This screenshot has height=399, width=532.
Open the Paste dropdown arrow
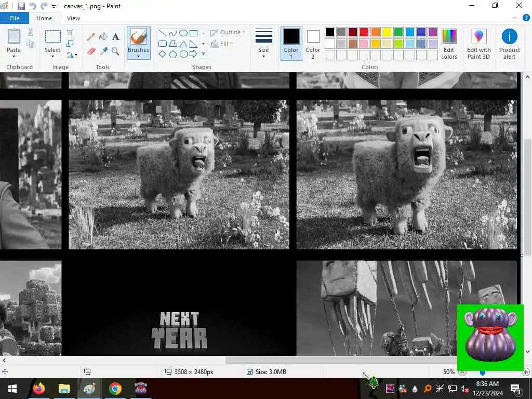(14, 56)
